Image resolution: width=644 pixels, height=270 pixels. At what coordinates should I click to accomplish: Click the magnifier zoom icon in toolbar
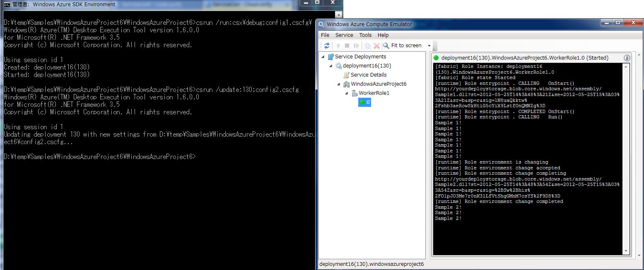[x=386, y=46]
